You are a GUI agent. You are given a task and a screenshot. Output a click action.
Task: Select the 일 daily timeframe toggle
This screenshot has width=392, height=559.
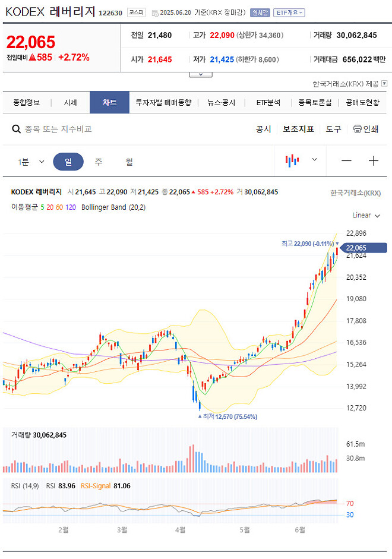pyautogui.click(x=69, y=160)
